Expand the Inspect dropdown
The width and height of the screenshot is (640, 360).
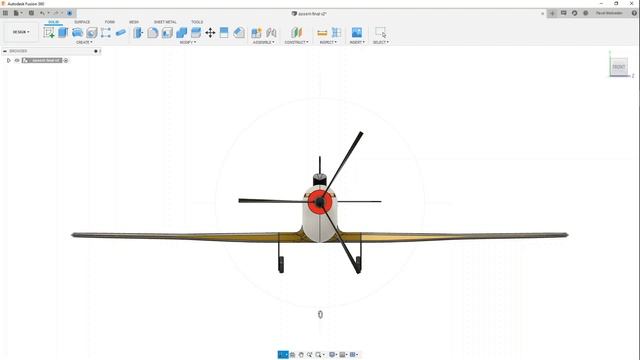point(328,42)
